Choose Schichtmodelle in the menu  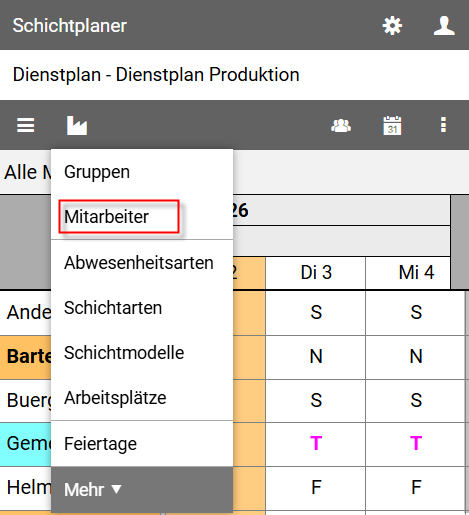[x=142, y=353]
